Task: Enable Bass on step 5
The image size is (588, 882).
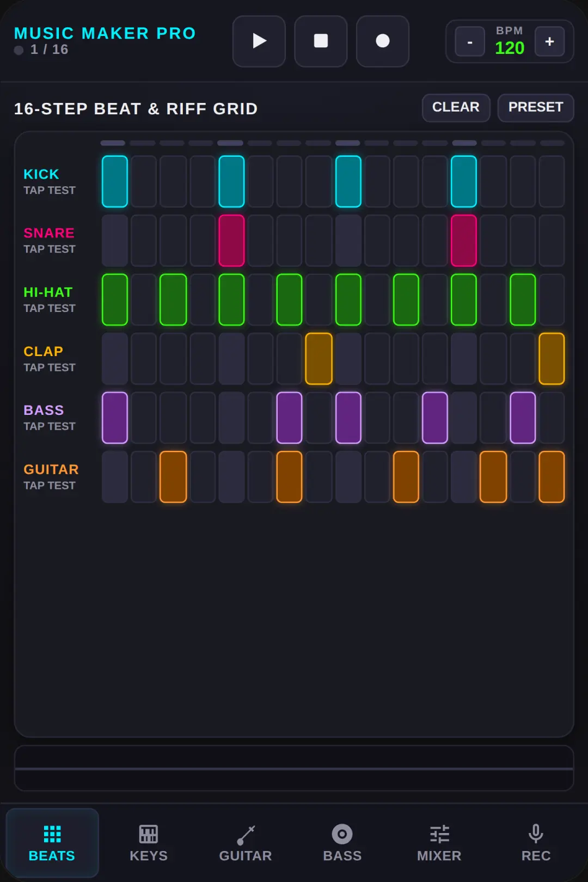Action: (231, 418)
